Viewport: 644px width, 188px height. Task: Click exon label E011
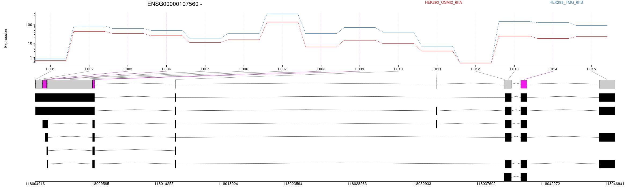(x=437, y=69)
